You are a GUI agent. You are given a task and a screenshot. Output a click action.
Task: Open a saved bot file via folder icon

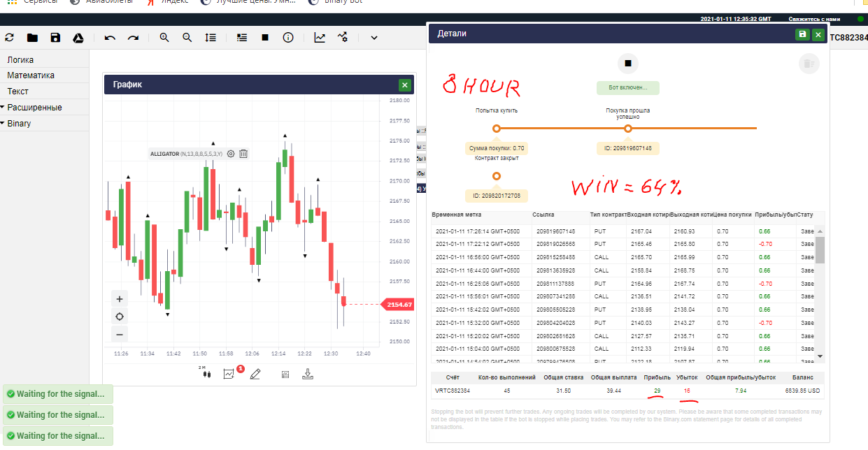[x=32, y=38]
